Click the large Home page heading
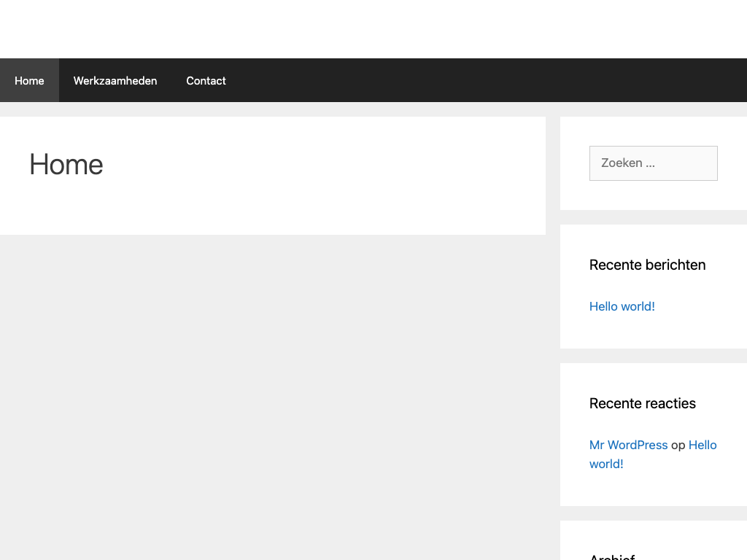The width and height of the screenshot is (747, 560). pos(66,165)
